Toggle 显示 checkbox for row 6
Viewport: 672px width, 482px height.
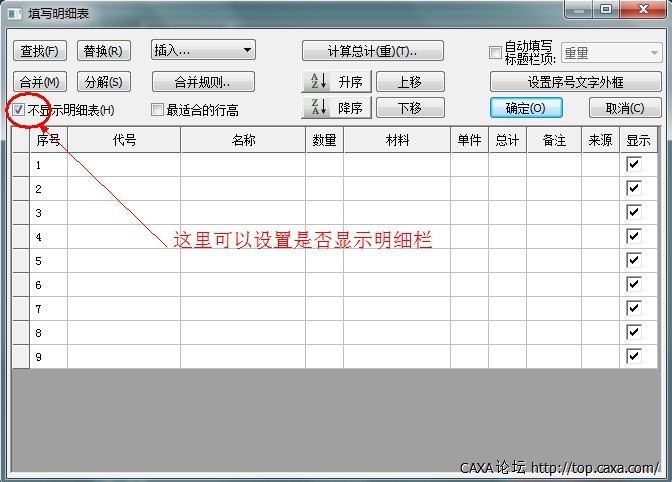[634, 284]
